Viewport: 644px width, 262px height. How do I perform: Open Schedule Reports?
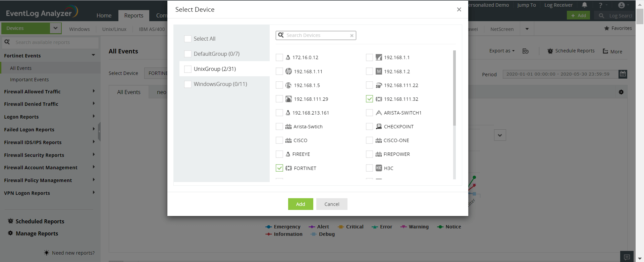571,51
